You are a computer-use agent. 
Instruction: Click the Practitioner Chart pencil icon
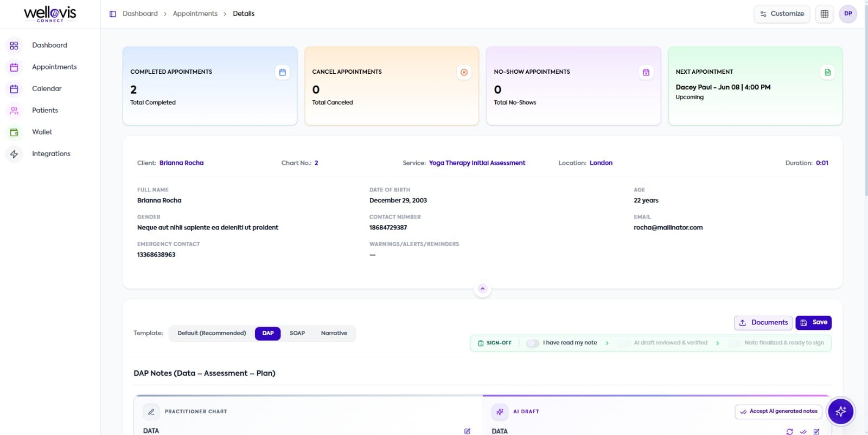point(151,412)
